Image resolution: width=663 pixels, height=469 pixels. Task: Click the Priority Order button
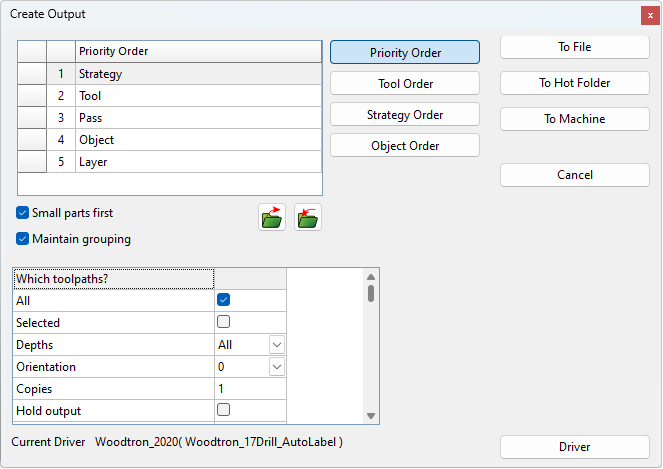(x=405, y=53)
